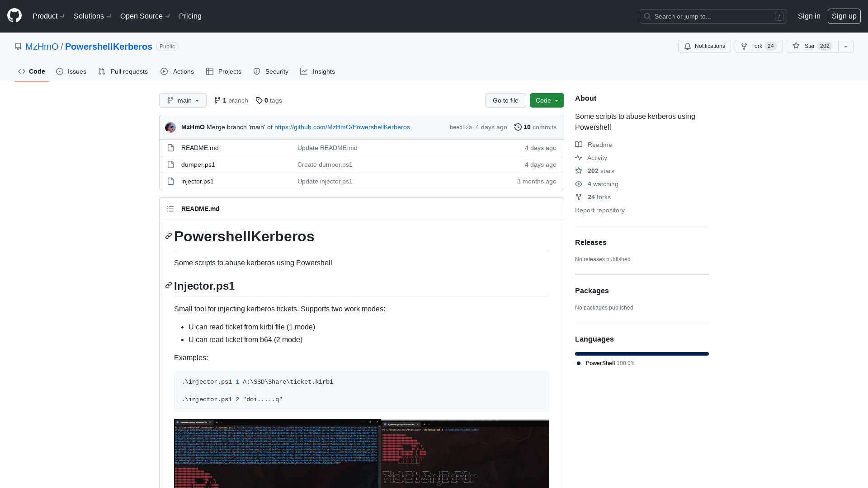Click the star icon in the Star button
Viewport: 868px width, 488px height.
pyautogui.click(x=796, y=46)
